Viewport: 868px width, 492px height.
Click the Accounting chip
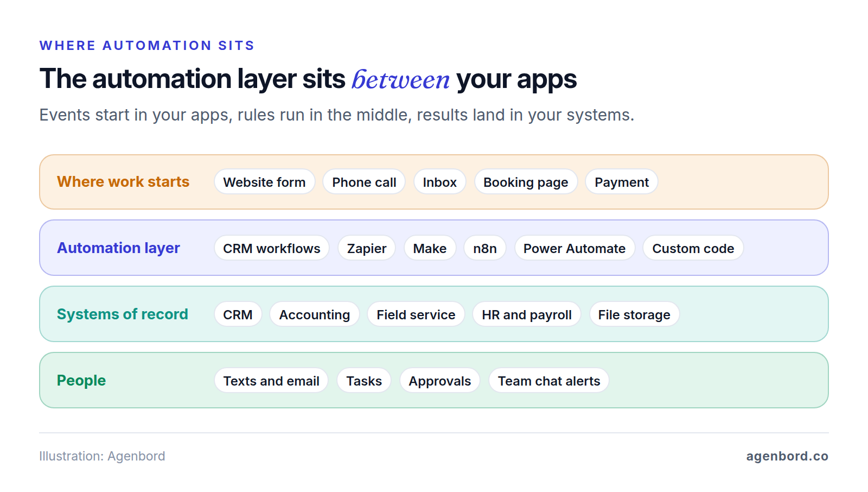click(315, 314)
